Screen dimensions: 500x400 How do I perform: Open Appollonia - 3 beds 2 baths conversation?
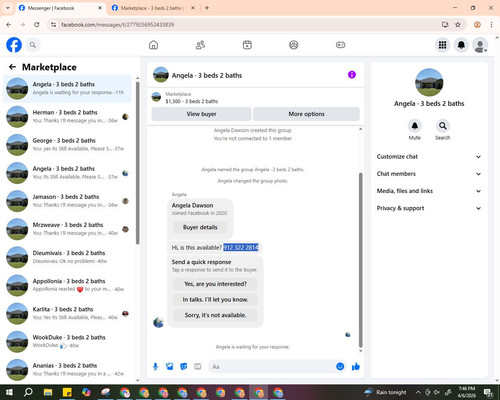(x=67, y=285)
